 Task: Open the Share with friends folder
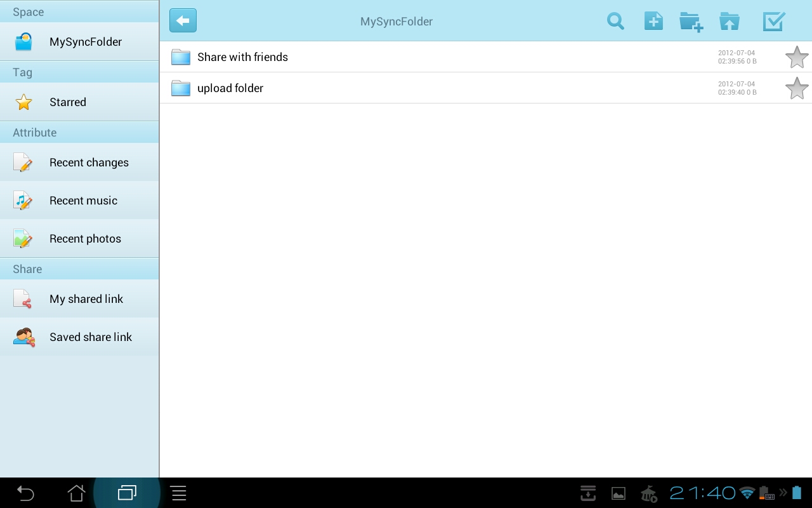coord(486,57)
